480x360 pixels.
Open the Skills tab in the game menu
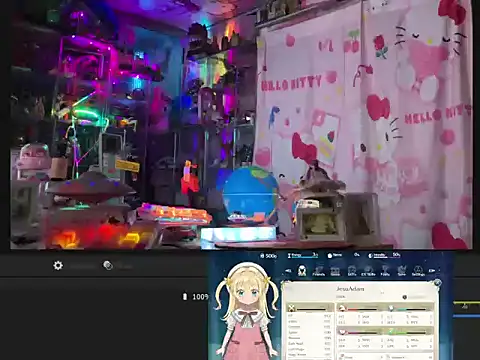pyautogui.click(x=352, y=271)
